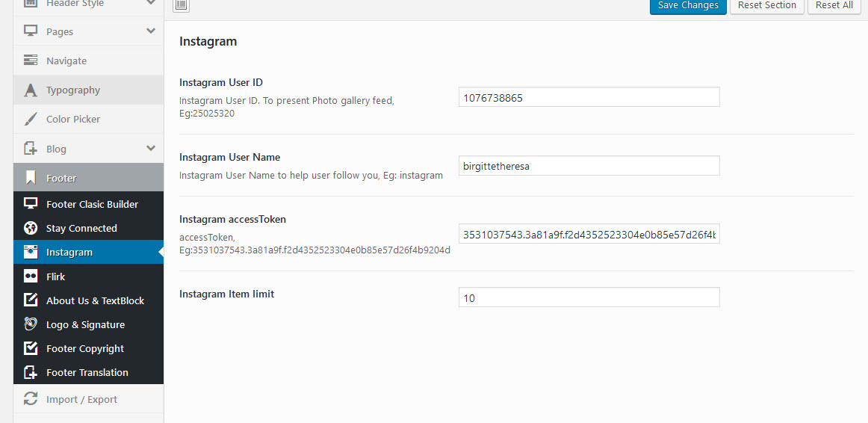
Task: Open Footer Clasic Builder settings
Action: pos(89,204)
